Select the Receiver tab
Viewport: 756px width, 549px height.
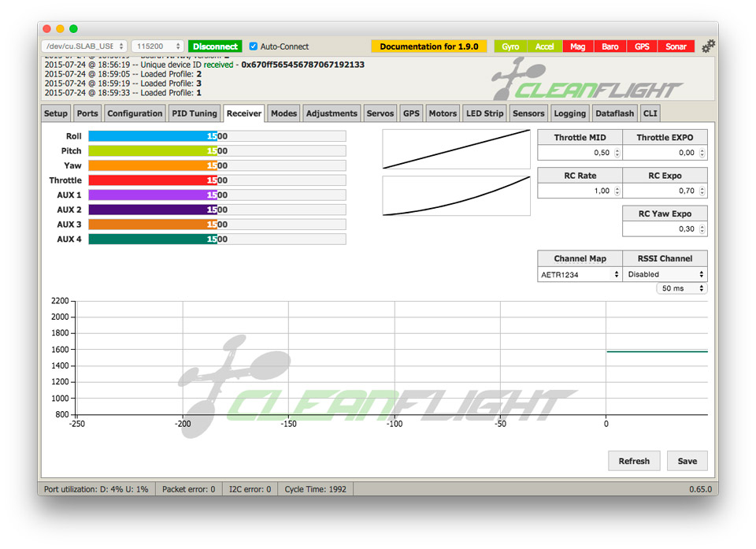[244, 113]
